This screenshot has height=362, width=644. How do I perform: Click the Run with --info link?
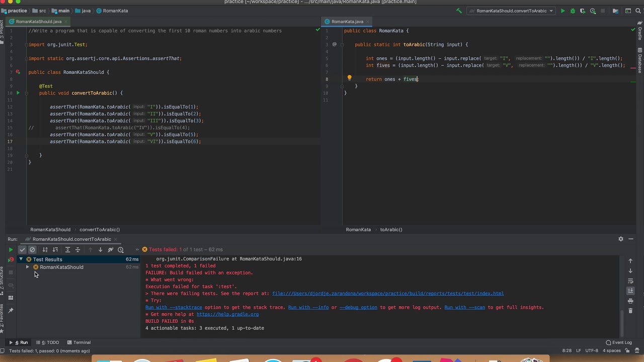tap(308, 307)
